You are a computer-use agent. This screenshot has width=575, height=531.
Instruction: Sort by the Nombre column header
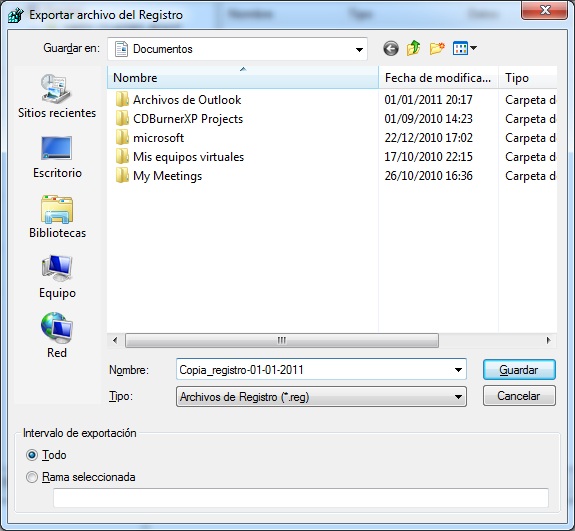243,78
